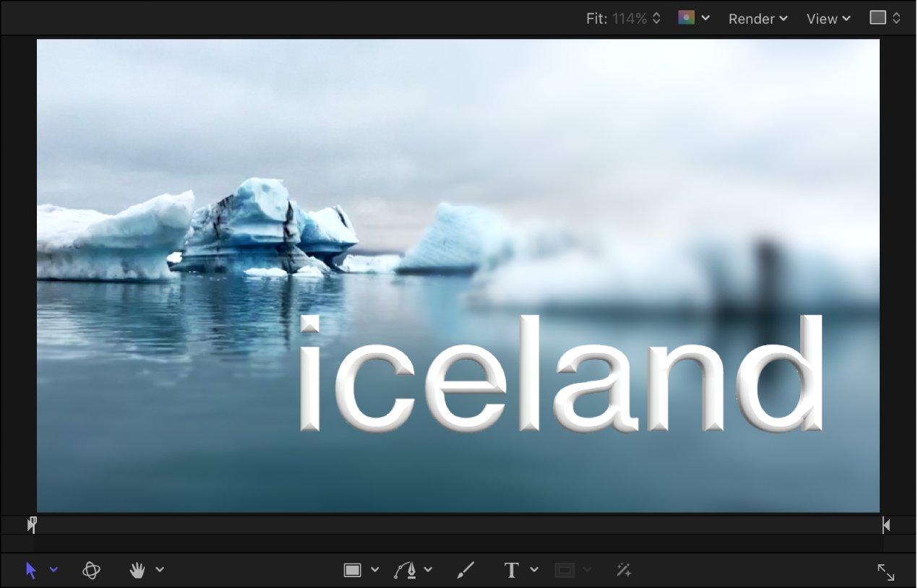The height and width of the screenshot is (588, 918).
Task: Toggle fullscreen view with the expand arrows
Action: tap(887, 572)
